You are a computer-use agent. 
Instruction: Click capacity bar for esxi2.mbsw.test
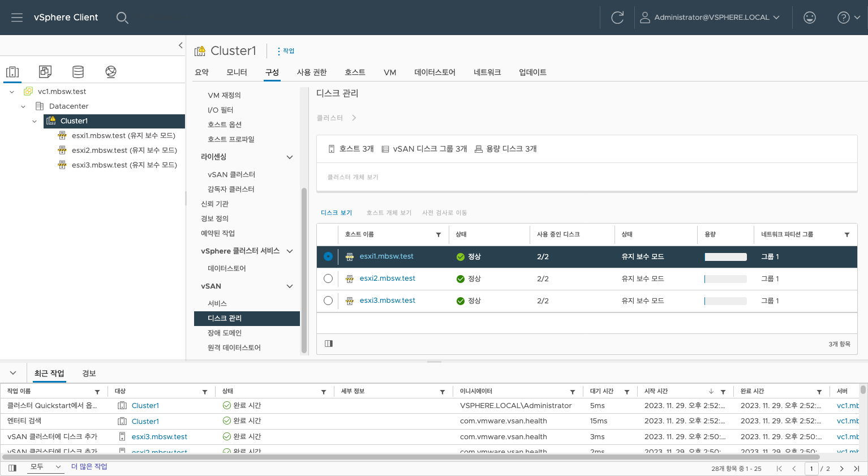(725, 279)
